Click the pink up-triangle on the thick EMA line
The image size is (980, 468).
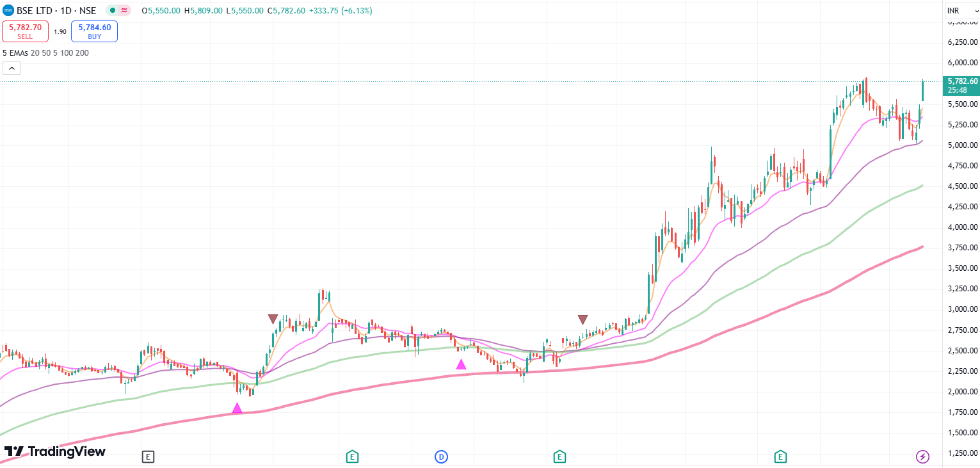pos(237,408)
